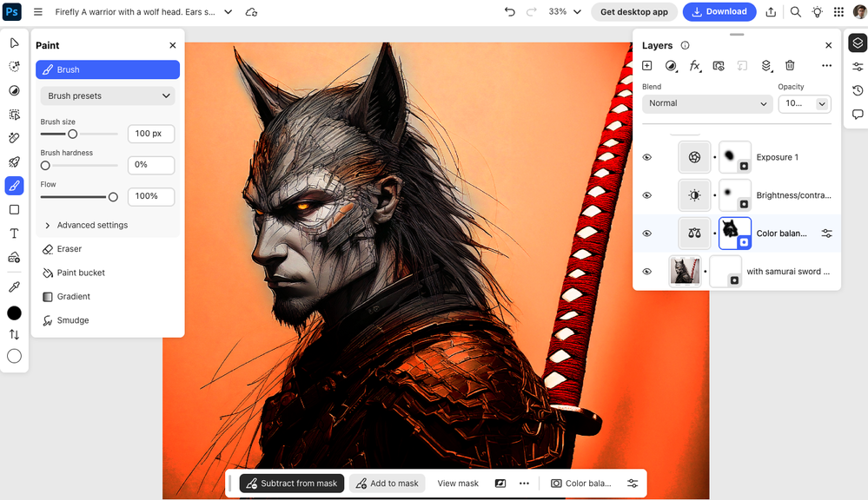Viewport: 868px width, 500px height.
Task: Open Color balance layer properties sliders
Action: point(826,234)
